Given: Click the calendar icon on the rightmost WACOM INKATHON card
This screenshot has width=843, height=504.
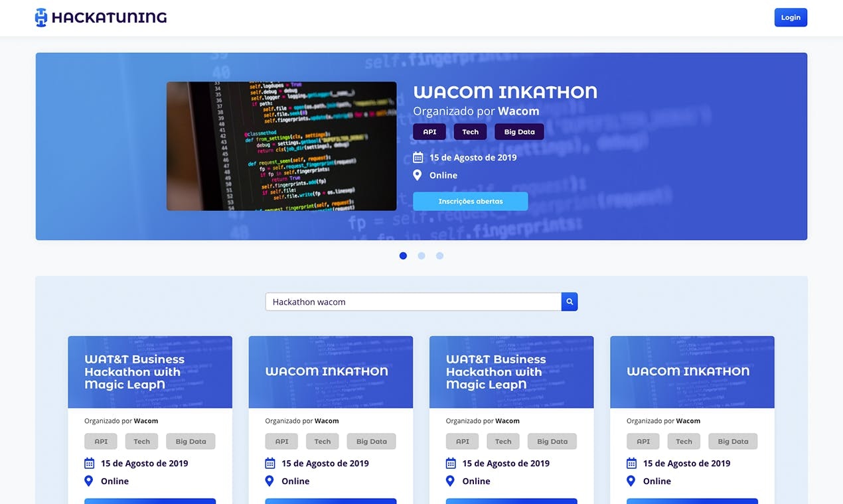Looking at the screenshot, I should (631, 463).
